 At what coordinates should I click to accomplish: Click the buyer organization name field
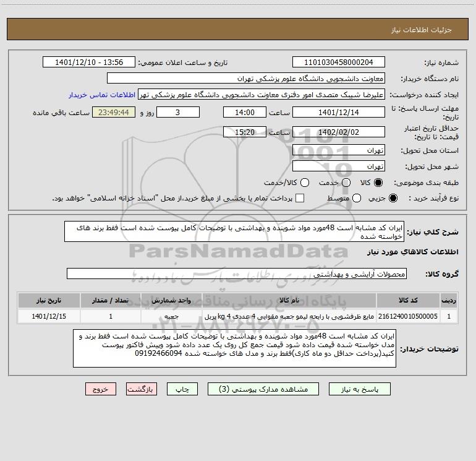tap(246, 79)
